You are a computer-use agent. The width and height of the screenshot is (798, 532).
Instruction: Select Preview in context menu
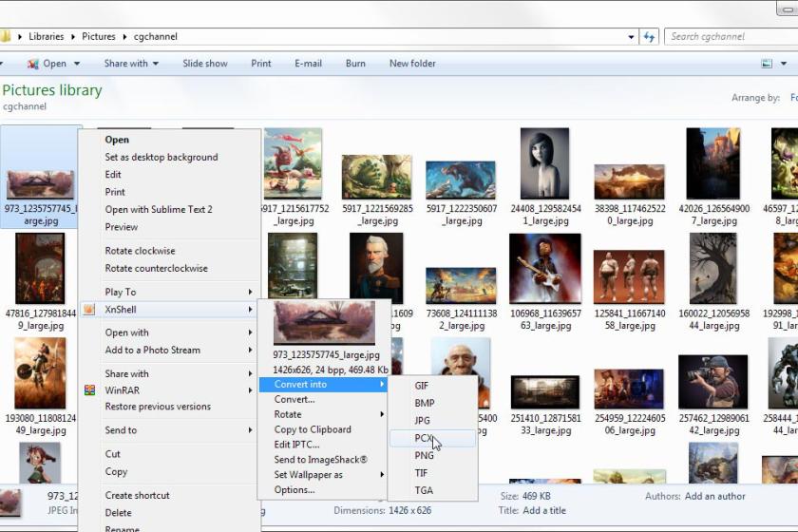(122, 226)
